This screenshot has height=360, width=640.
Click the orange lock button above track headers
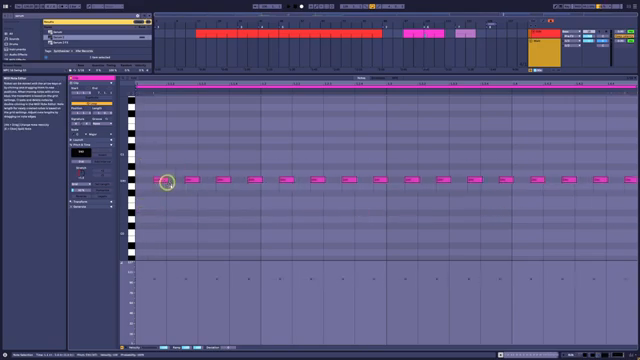click(551, 21)
